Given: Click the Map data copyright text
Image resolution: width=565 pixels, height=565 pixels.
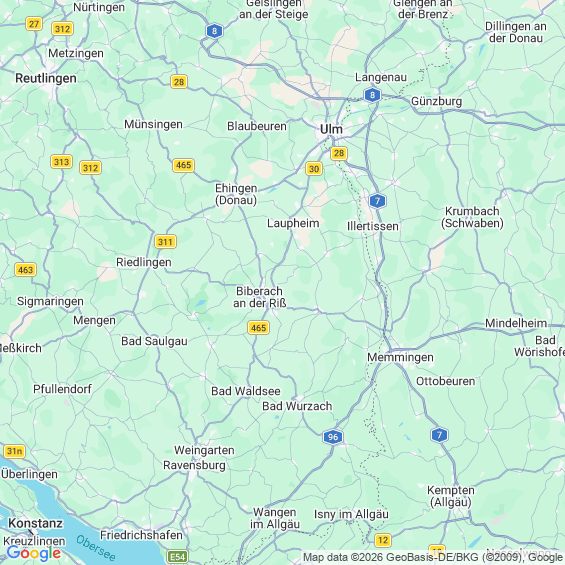Looking at the screenshot, I should point(433,557).
